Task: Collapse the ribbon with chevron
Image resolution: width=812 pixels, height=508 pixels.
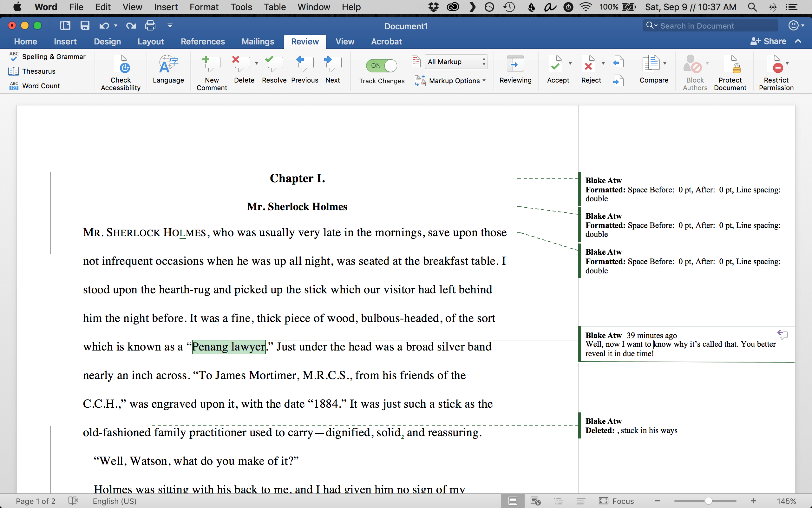Action: pos(798,41)
